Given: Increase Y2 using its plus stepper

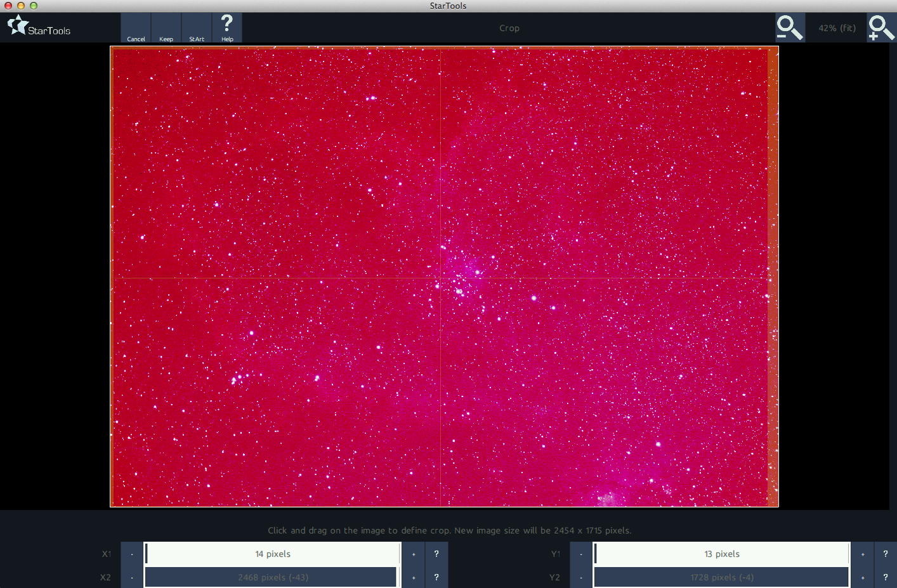Looking at the screenshot, I should click(x=863, y=577).
